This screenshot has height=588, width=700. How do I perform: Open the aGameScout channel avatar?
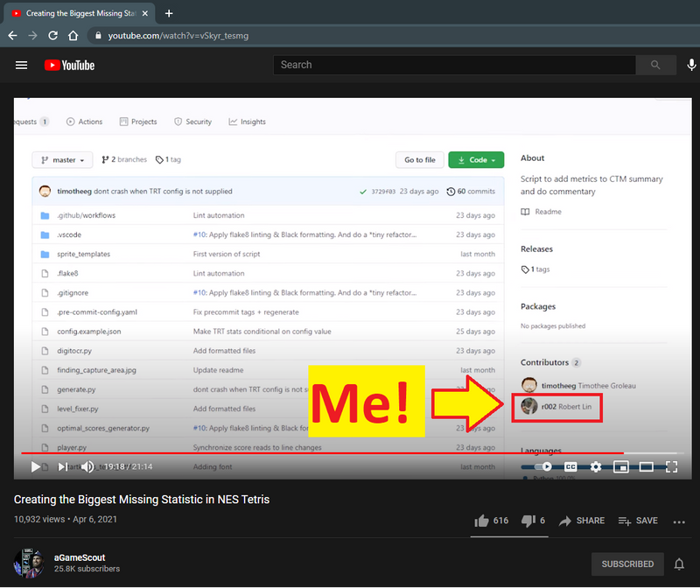29,563
